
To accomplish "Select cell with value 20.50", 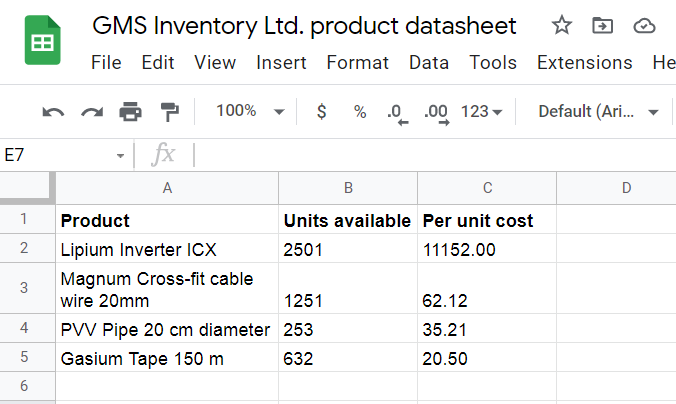I will pos(487,357).
